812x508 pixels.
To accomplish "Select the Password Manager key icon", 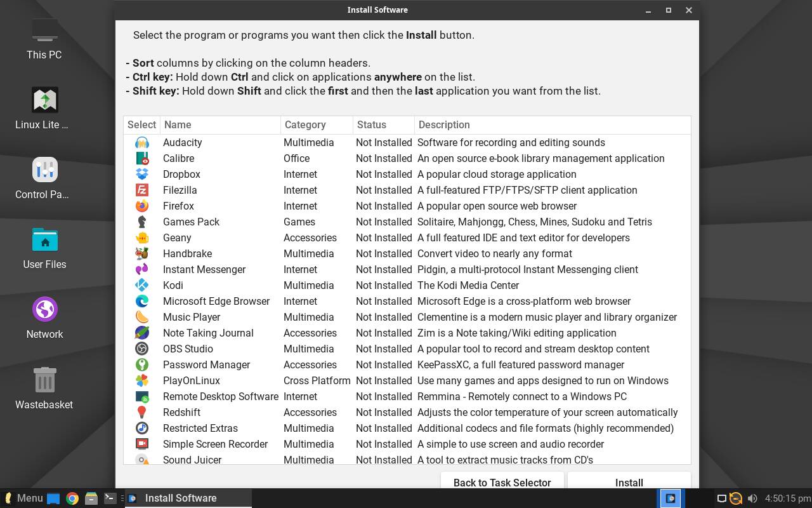I will pos(142,364).
